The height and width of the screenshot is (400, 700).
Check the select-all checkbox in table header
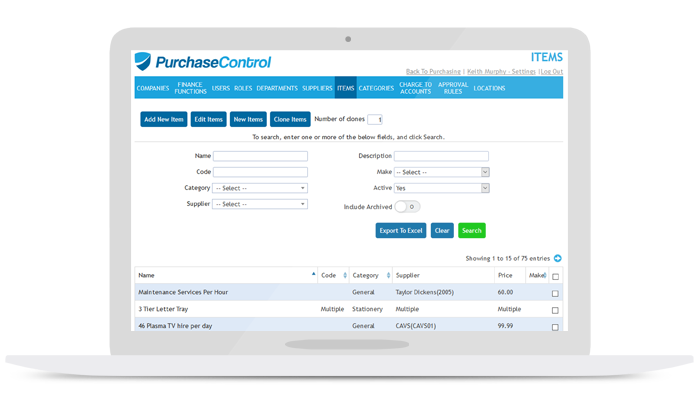point(555,277)
